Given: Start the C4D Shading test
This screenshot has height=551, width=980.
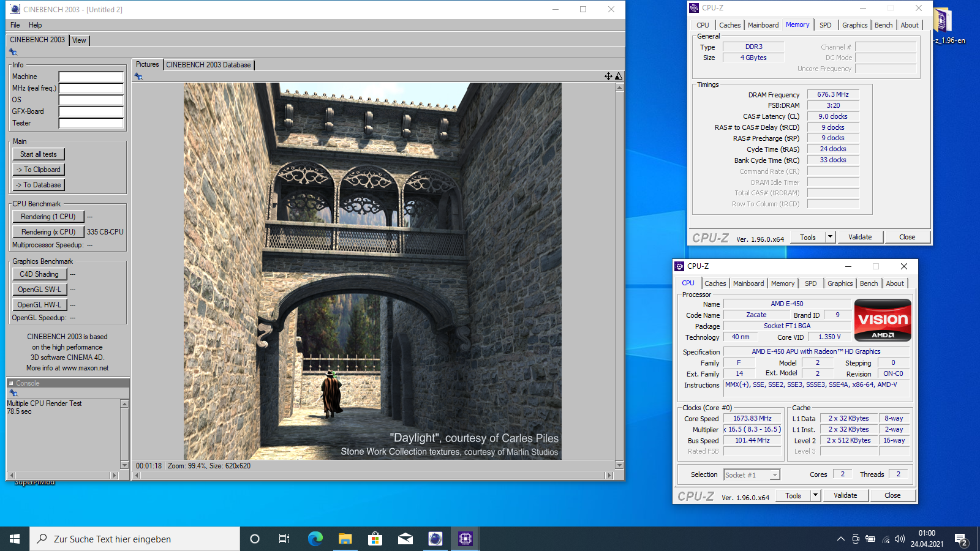Looking at the screenshot, I should point(39,274).
